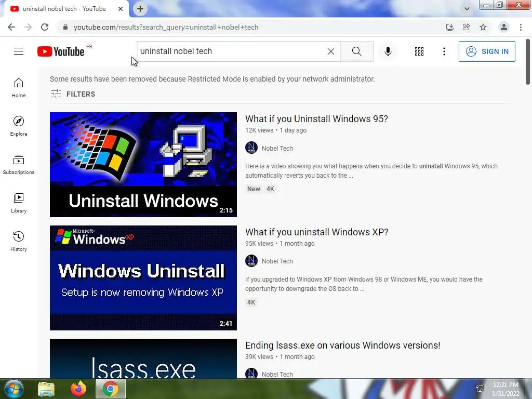Click the 'New' badge on Windows 95 video

254,189
